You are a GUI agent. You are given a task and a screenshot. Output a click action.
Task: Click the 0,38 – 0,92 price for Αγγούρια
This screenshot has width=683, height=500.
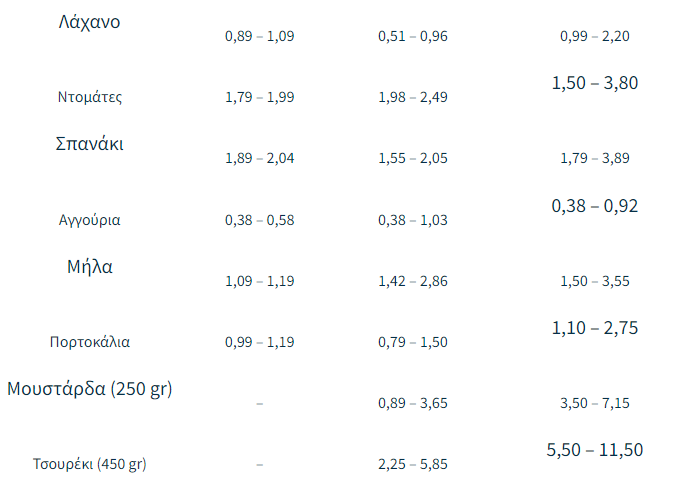[595, 206]
